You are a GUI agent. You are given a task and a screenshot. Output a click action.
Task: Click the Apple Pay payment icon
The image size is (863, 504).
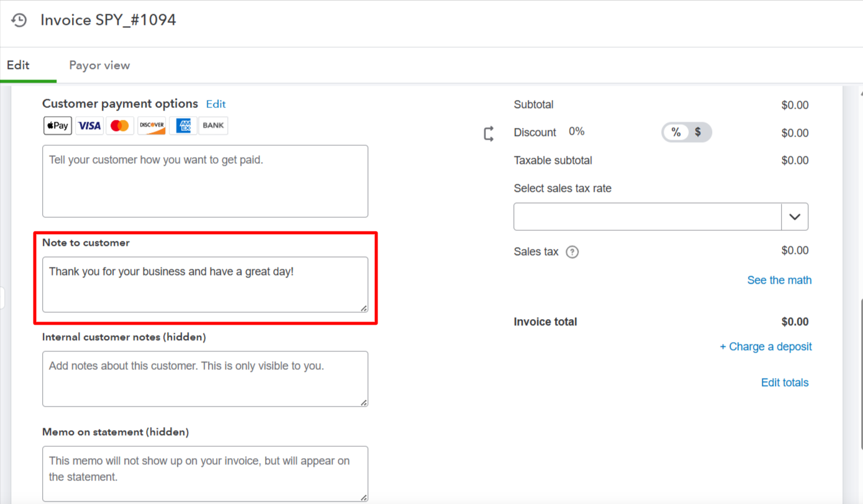[58, 126]
